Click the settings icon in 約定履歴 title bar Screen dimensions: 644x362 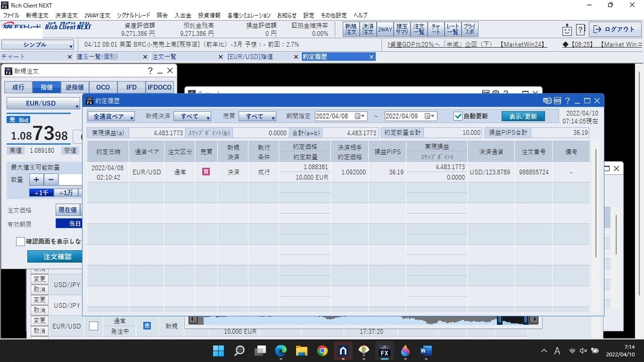(x=547, y=101)
